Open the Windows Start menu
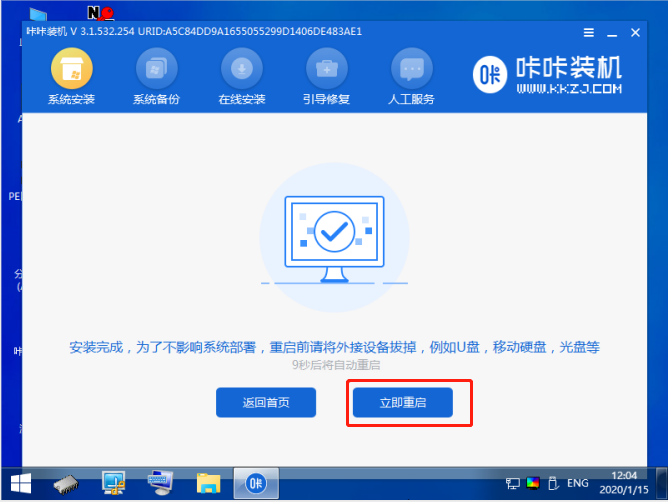This screenshot has width=668, height=502. tap(20, 484)
